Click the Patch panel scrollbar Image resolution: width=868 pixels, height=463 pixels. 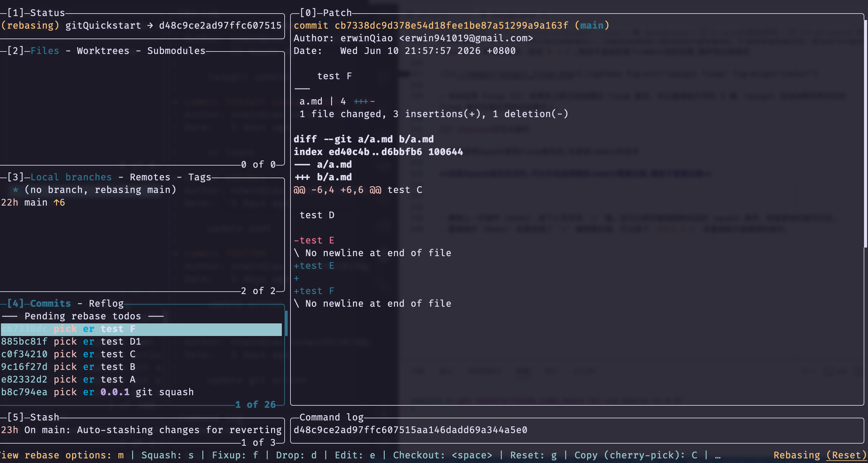[x=865, y=134]
